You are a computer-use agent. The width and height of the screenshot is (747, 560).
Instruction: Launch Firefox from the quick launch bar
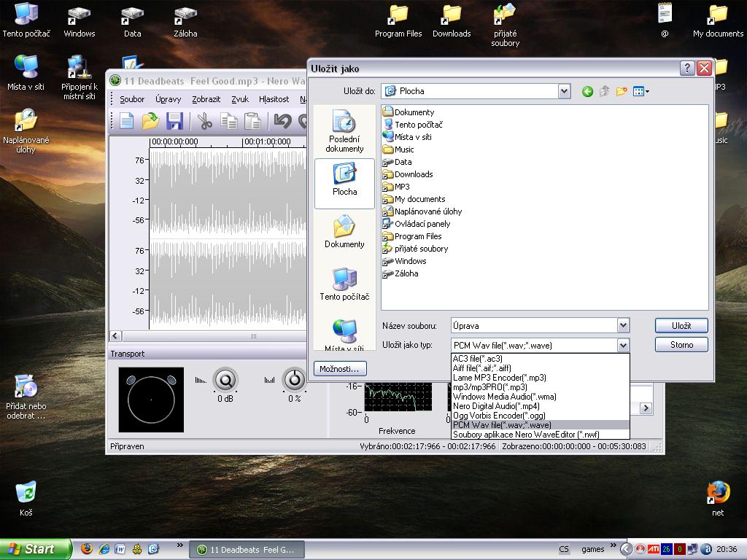(x=87, y=549)
